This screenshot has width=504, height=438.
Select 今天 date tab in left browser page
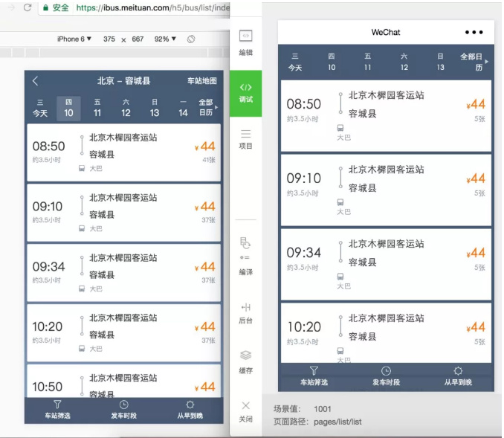40,109
